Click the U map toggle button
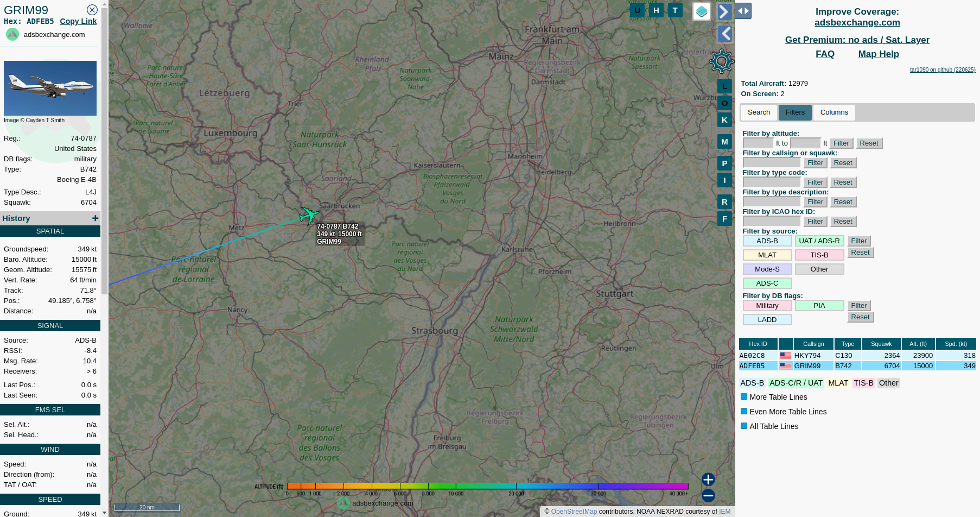980x517 pixels. (637, 10)
